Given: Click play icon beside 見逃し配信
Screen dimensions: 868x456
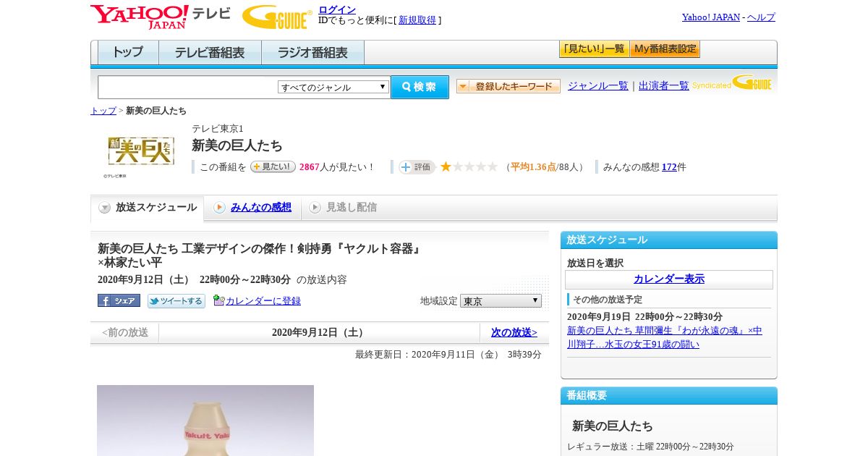Looking at the screenshot, I should 315,208.
